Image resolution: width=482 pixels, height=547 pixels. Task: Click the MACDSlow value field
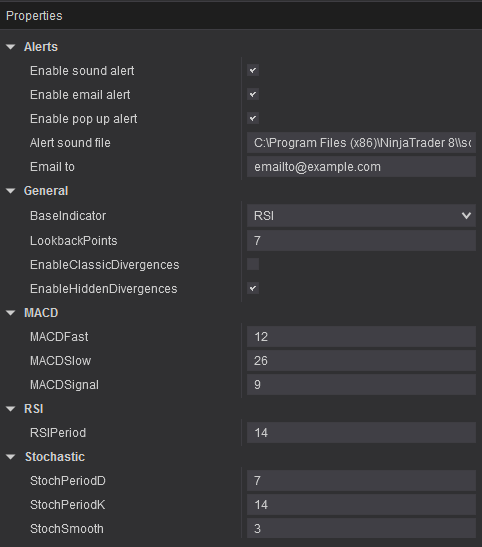click(361, 361)
